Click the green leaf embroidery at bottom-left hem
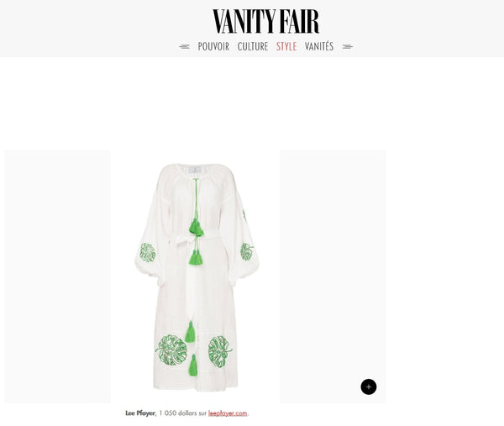This screenshot has height=426, width=504. click(171, 350)
